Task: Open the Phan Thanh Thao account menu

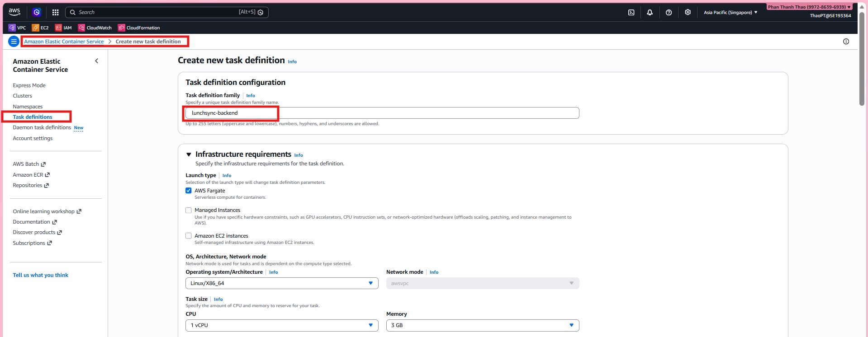Action: (809, 7)
